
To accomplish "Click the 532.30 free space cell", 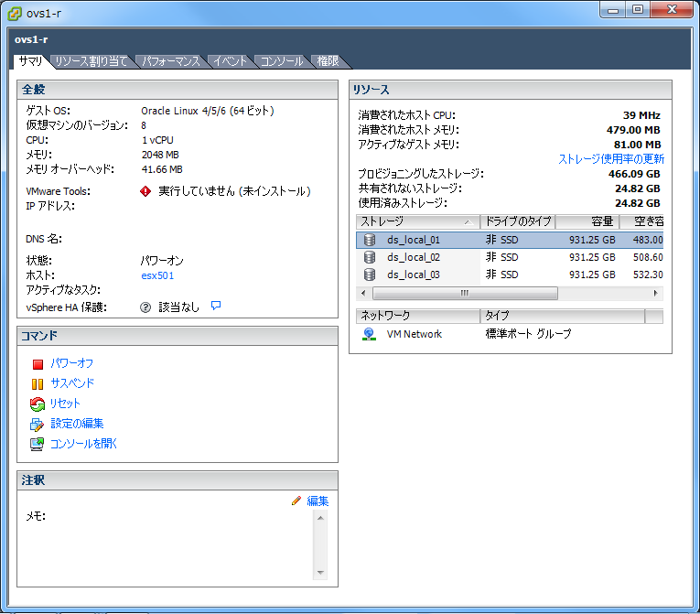I will point(648,275).
